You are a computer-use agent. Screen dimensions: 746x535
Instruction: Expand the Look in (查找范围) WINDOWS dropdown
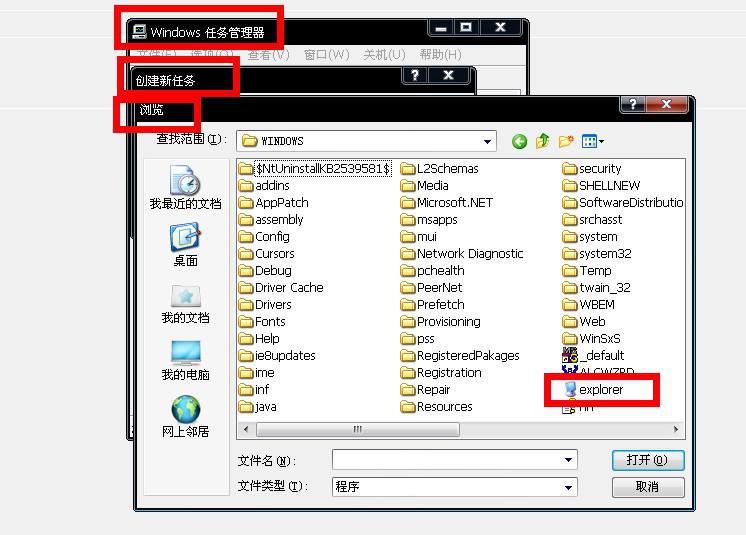[487, 142]
